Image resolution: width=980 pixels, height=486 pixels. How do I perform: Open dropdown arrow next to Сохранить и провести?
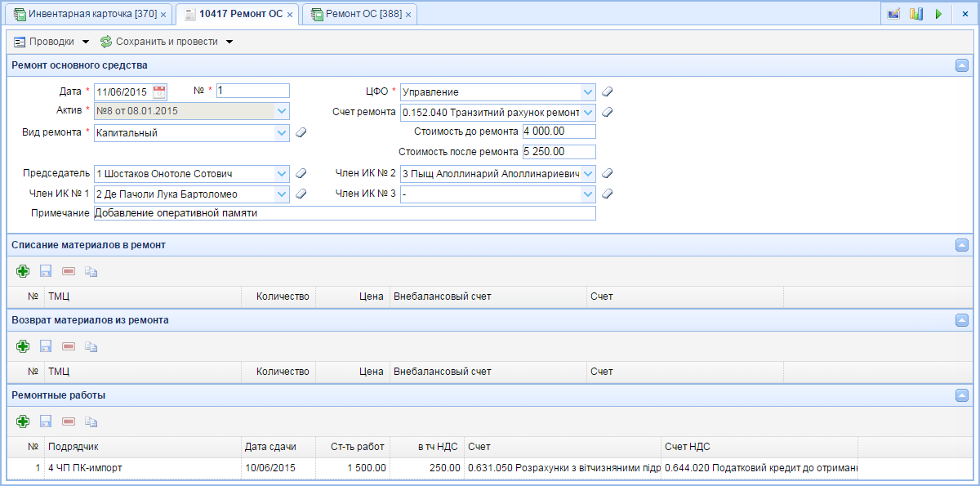tap(229, 42)
